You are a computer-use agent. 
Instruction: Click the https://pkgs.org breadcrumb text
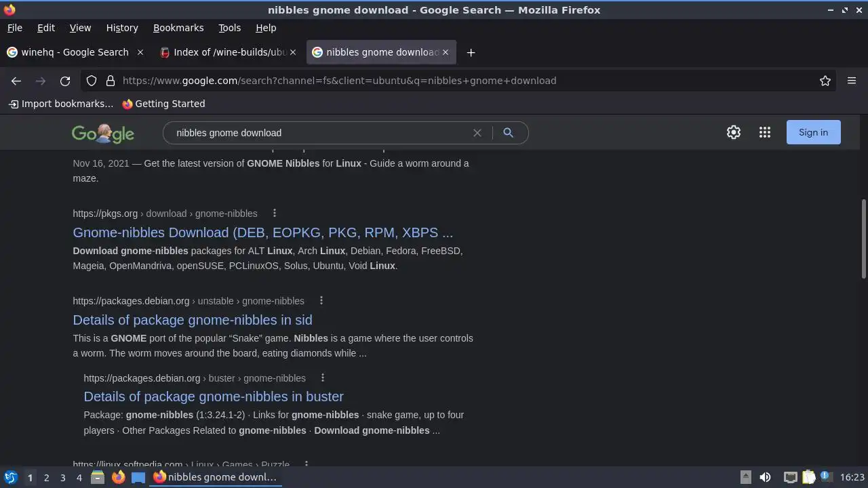(105, 213)
